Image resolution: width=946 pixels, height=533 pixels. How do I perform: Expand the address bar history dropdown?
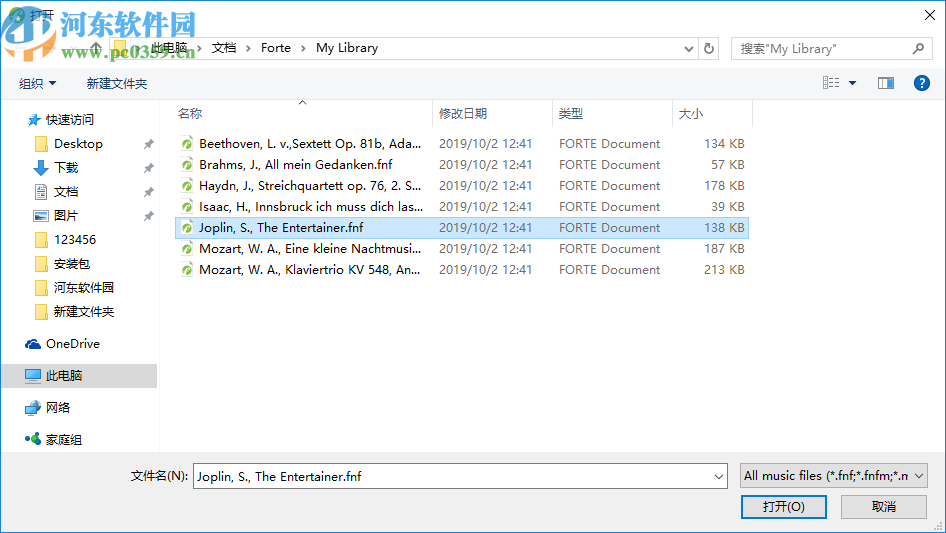pyautogui.click(x=688, y=49)
